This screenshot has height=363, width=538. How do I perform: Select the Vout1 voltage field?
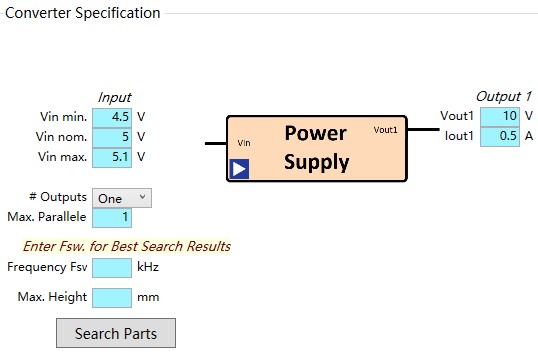tap(500, 117)
